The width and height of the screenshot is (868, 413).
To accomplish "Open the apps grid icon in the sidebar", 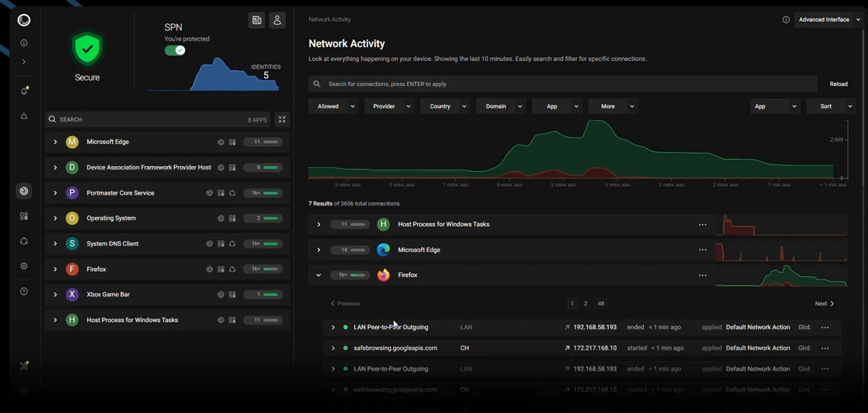I will click(24, 216).
